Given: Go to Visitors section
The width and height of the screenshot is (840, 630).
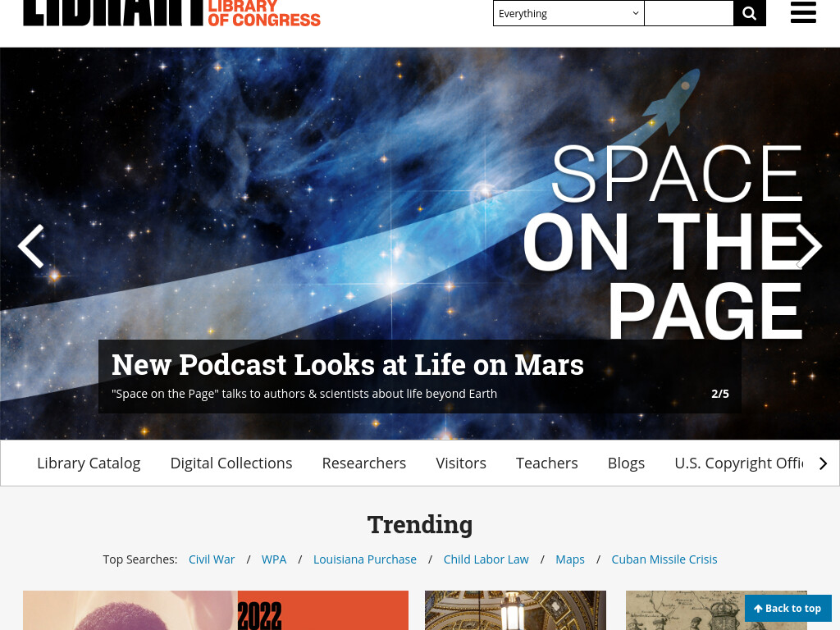Looking at the screenshot, I should pyautogui.click(x=461, y=463).
